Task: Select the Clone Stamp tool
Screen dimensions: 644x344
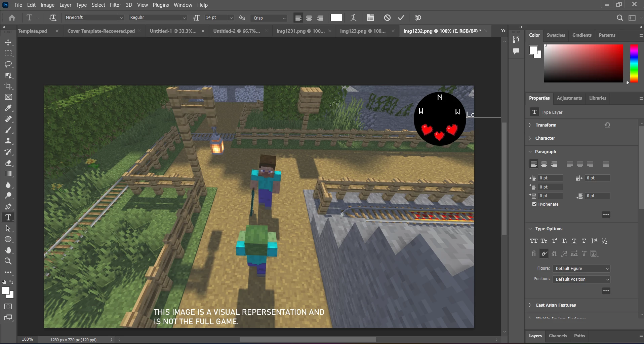Action: point(8,141)
